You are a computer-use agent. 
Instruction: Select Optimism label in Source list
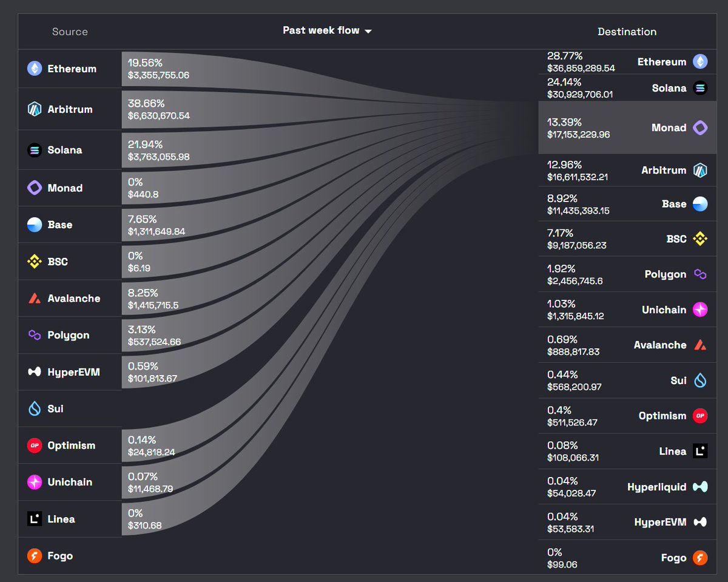[72, 445]
